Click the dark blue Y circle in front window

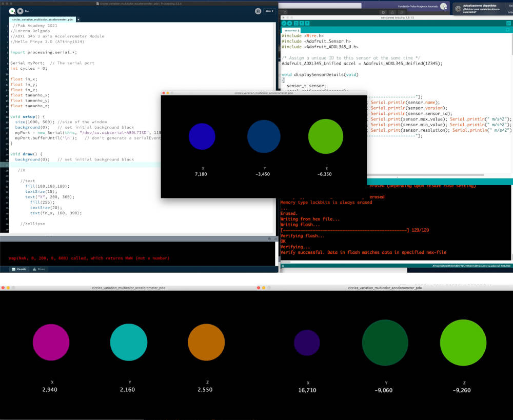[x=264, y=136]
